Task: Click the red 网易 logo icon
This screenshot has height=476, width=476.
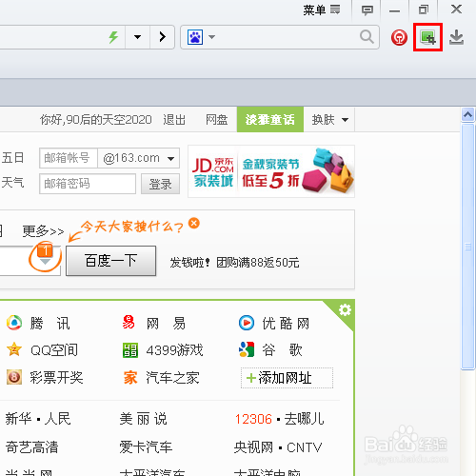Action: 129,323
